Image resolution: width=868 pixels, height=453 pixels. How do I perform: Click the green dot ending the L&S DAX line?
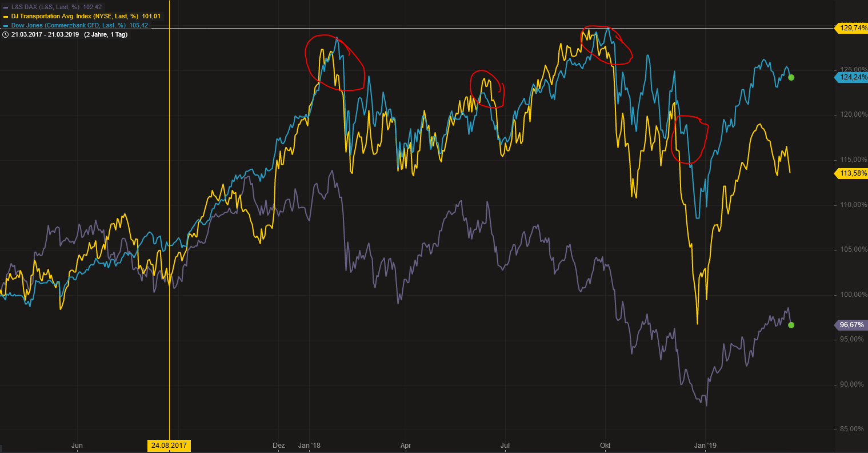[x=791, y=325]
